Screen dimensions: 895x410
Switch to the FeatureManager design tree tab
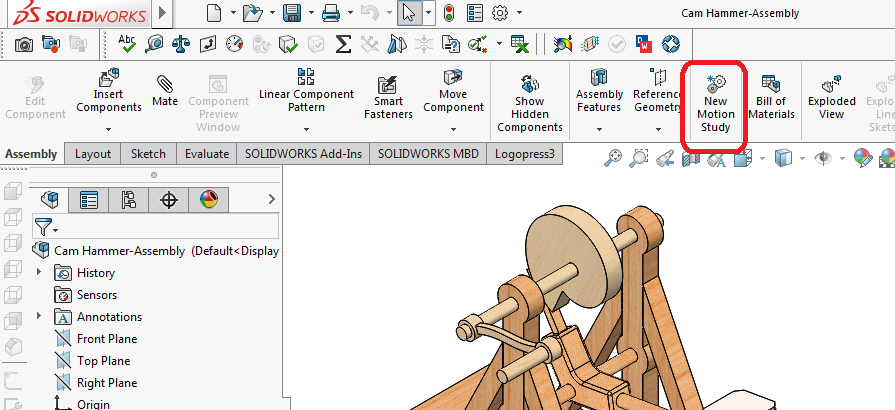[x=50, y=199]
